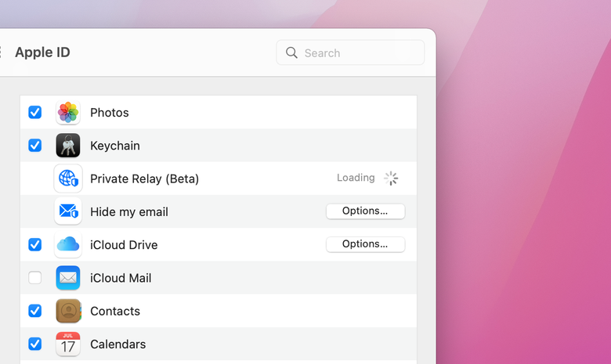Click the iCloud Drive label
This screenshot has height=364, width=611.
(x=124, y=245)
